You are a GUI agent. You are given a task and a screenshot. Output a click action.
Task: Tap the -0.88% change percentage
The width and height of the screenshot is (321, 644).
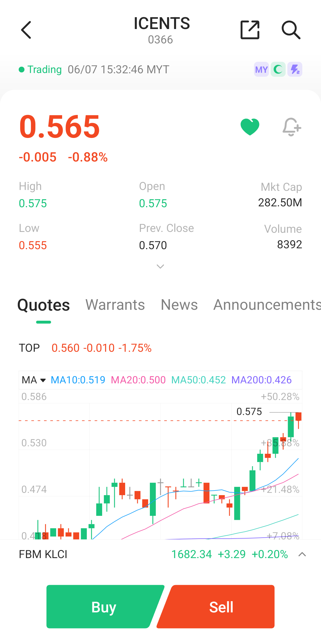[88, 157]
